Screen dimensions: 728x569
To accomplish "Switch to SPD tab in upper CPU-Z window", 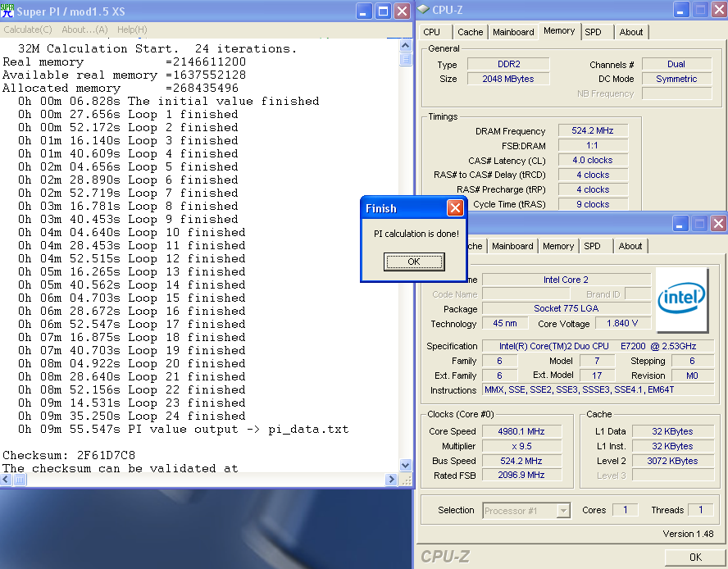I will coord(597,32).
